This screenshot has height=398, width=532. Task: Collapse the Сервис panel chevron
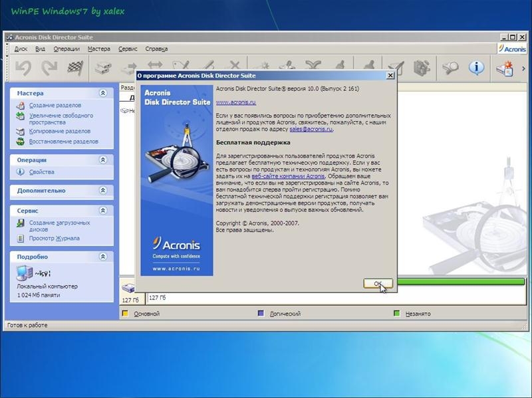pos(103,211)
